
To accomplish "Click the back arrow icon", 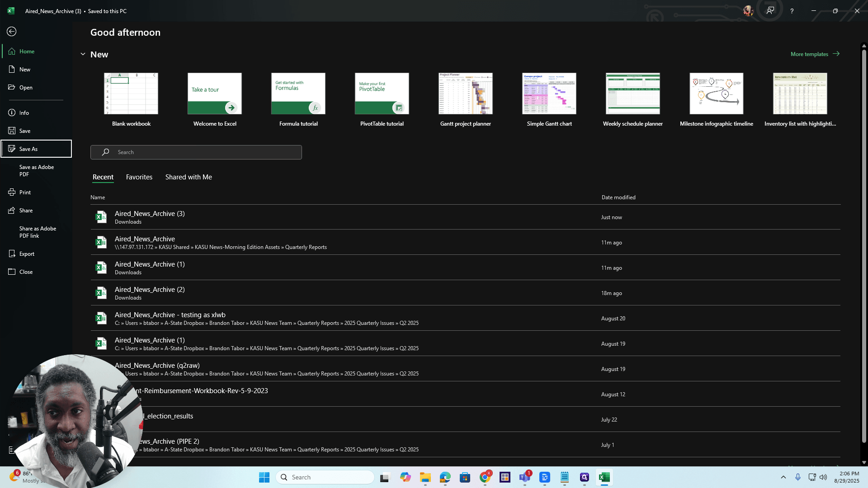I will pos(12,32).
